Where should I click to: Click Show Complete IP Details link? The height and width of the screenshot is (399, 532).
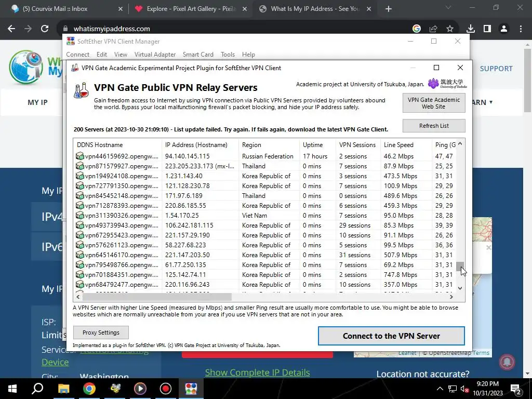(257, 373)
